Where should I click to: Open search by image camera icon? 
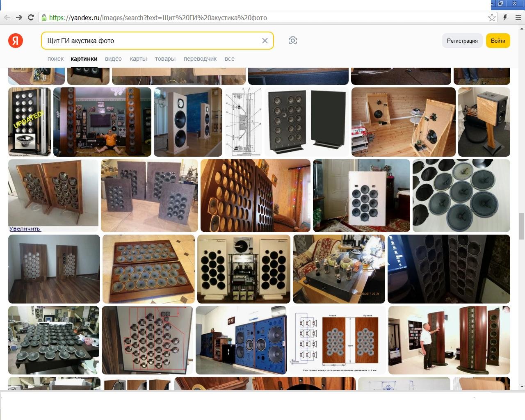[x=293, y=40]
